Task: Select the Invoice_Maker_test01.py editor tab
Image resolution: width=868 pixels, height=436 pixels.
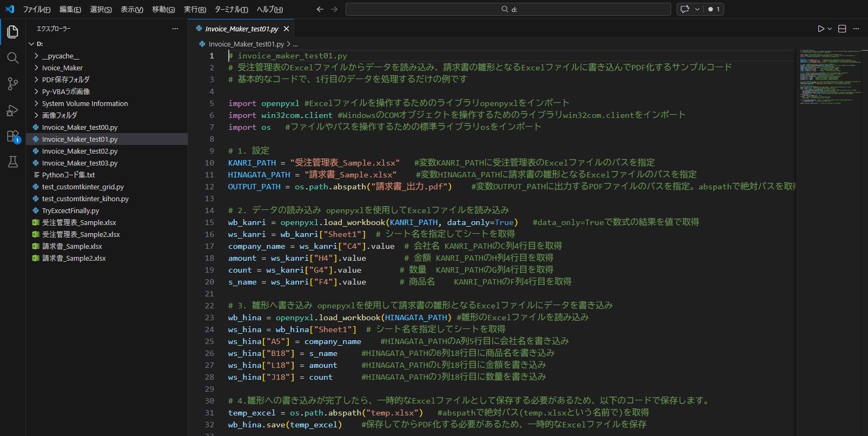Action: 242,29
